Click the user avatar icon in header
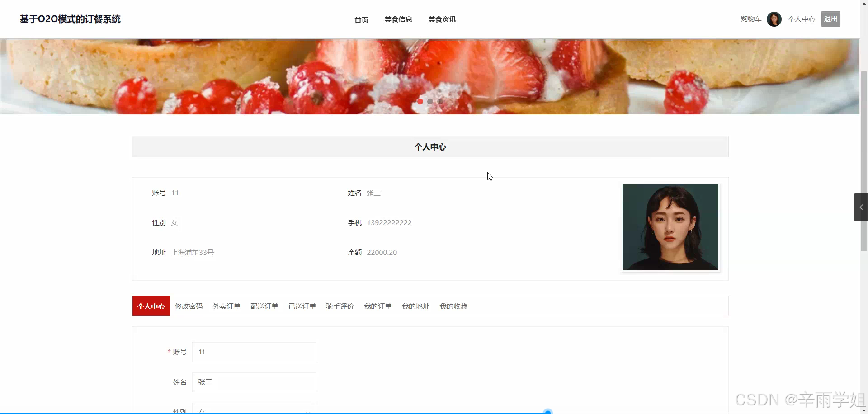Viewport: 868px width, 414px height. (x=774, y=19)
